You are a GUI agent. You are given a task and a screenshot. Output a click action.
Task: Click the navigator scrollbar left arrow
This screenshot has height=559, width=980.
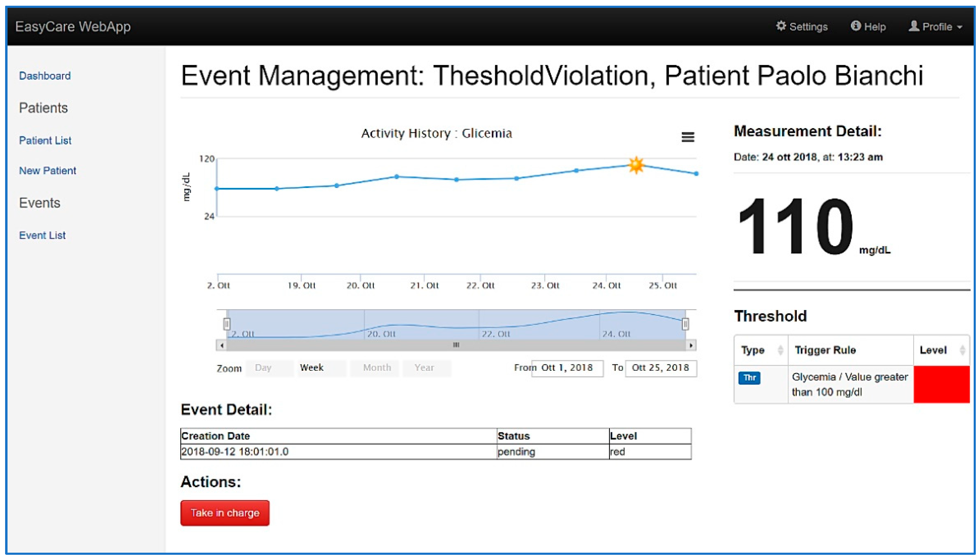(x=222, y=345)
